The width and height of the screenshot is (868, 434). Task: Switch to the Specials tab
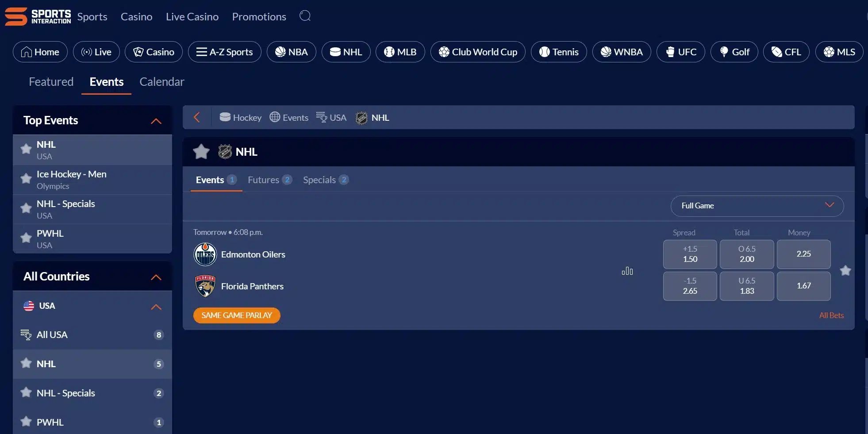(x=326, y=180)
